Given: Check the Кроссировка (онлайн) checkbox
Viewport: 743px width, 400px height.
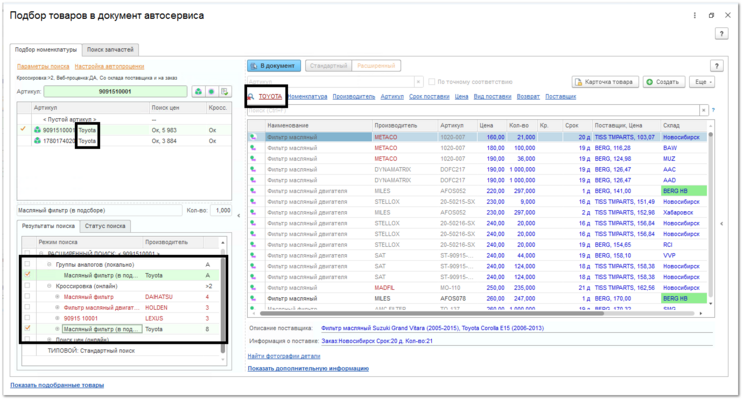Looking at the screenshot, I should [x=27, y=286].
